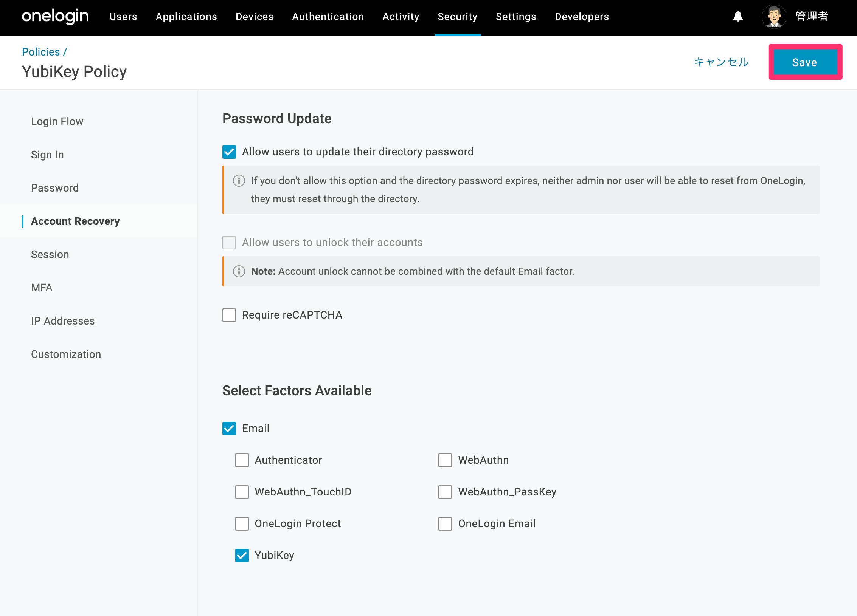Enable the WebAuthn_TouchID factor

click(242, 492)
